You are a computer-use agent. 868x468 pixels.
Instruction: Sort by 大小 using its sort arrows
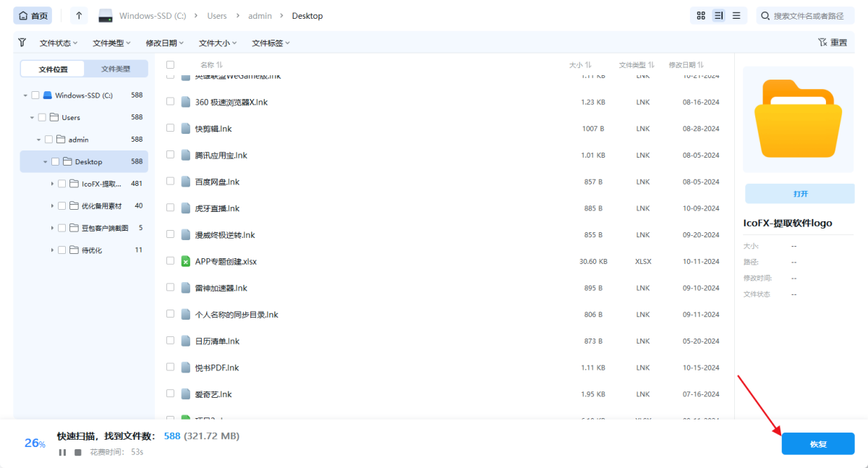(588, 65)
